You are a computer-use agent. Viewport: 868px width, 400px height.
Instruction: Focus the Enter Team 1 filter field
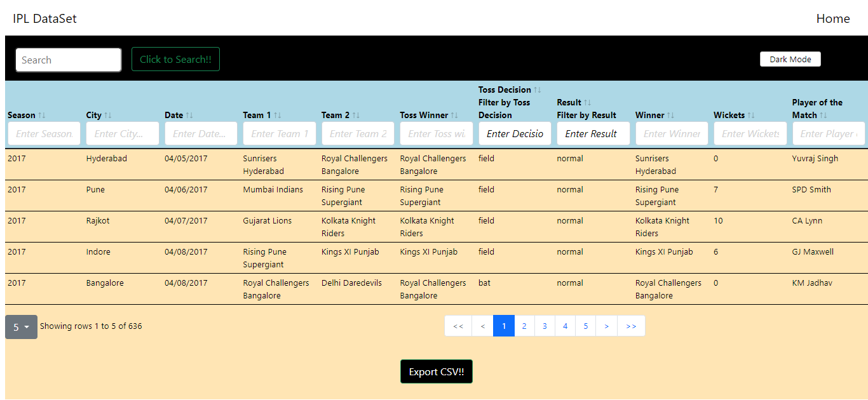click(280, 133)
